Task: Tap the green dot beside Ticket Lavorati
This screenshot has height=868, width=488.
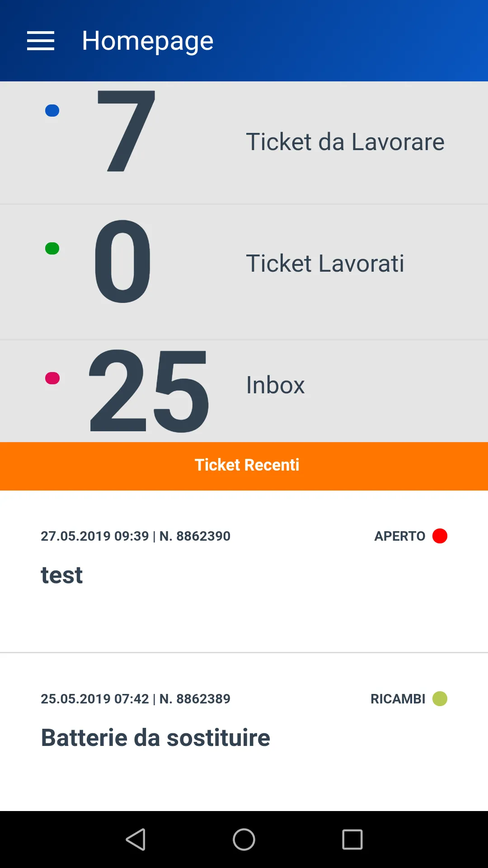Action: pos(52,249)
